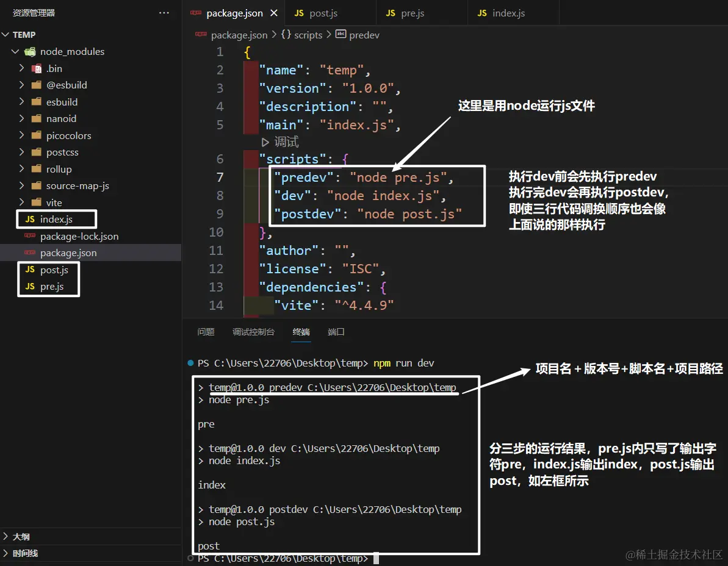Click the postcss folder icon
Screen dimensions: 728x566
[x=36, y=152]
